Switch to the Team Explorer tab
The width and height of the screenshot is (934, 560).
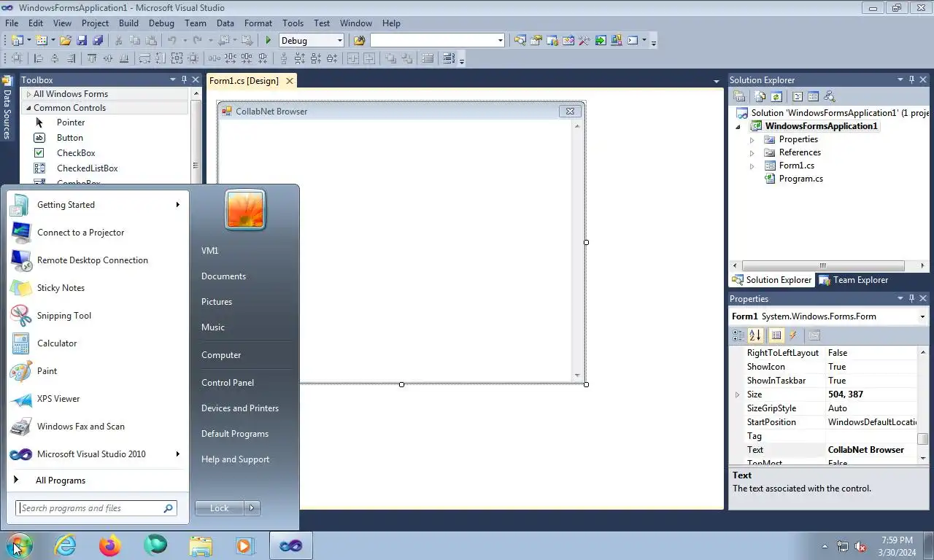pos(853,280)
